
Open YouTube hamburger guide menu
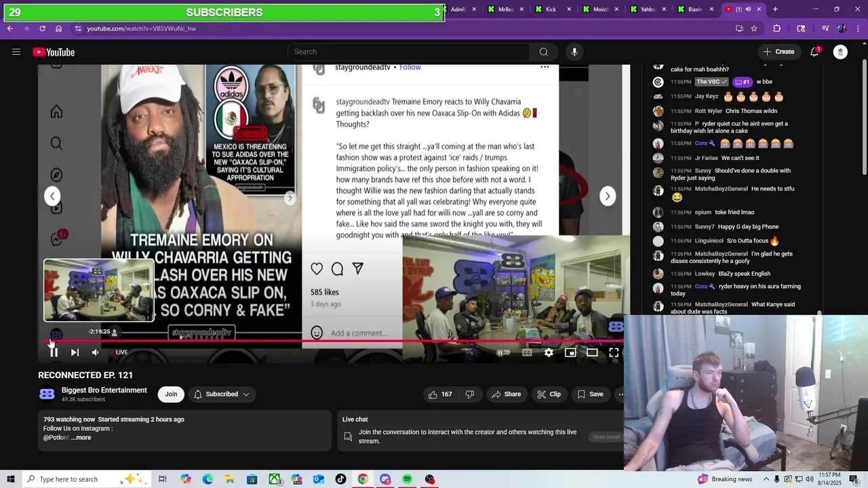pyautogui.click(x=16, y=52)
